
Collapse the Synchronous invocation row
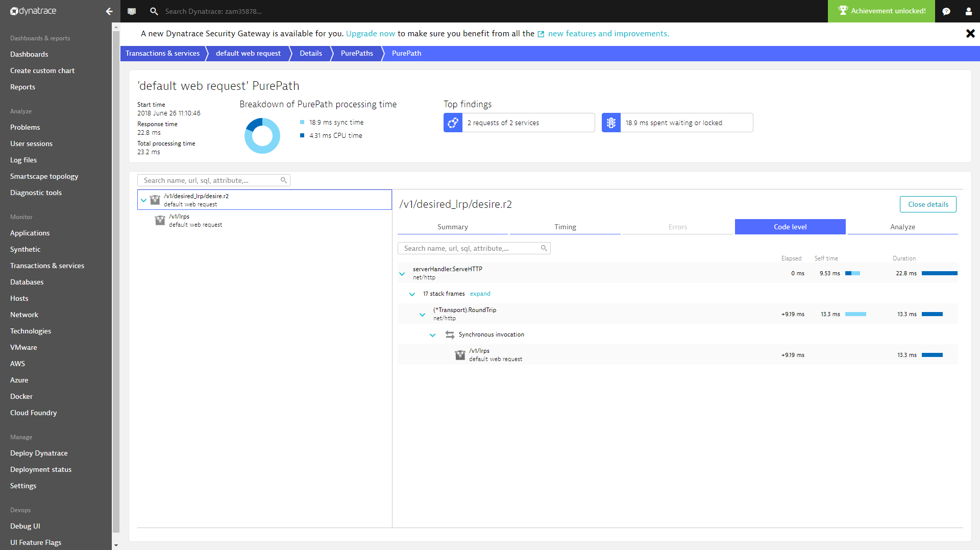pyautogui.click(x=433, y=335)
